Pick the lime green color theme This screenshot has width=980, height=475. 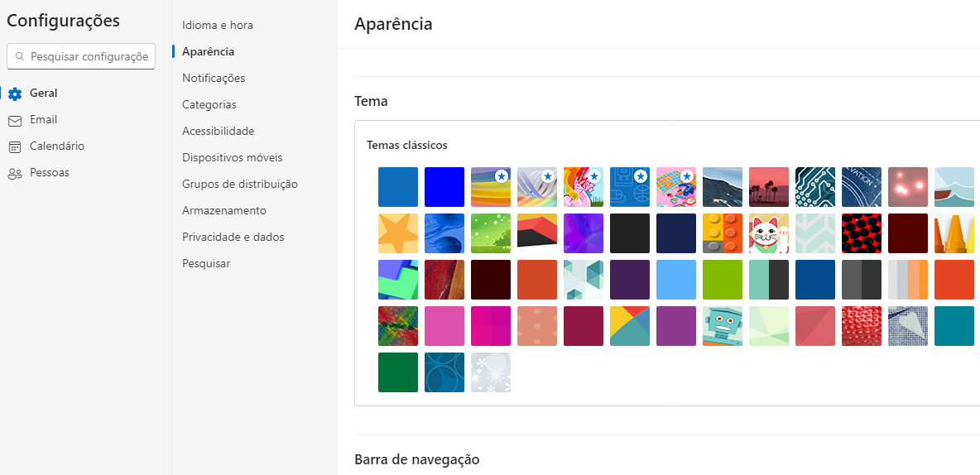723,280
